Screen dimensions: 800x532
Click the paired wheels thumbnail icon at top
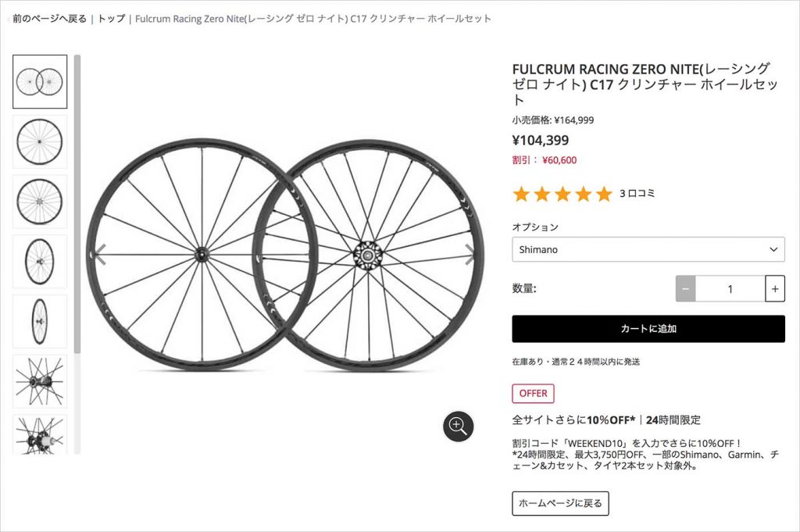pos(39,82)
